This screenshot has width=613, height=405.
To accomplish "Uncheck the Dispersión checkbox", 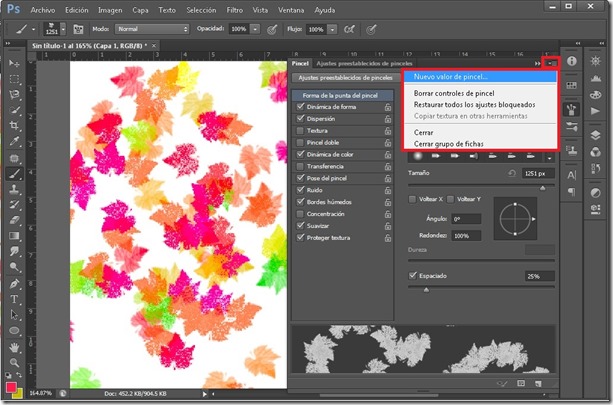I will [300, 118].
